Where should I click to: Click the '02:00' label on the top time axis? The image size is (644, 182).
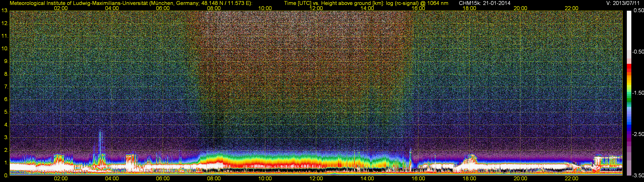(x=61, y=8)
